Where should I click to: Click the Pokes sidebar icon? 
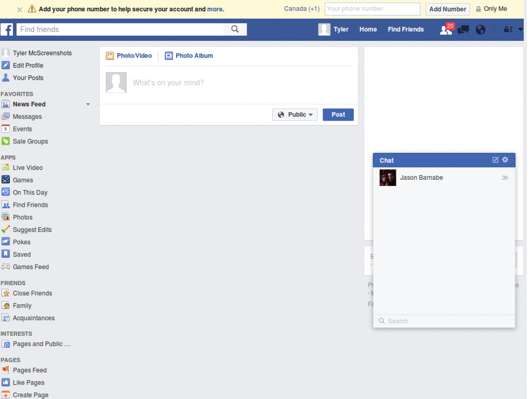(x=5, y=242)
